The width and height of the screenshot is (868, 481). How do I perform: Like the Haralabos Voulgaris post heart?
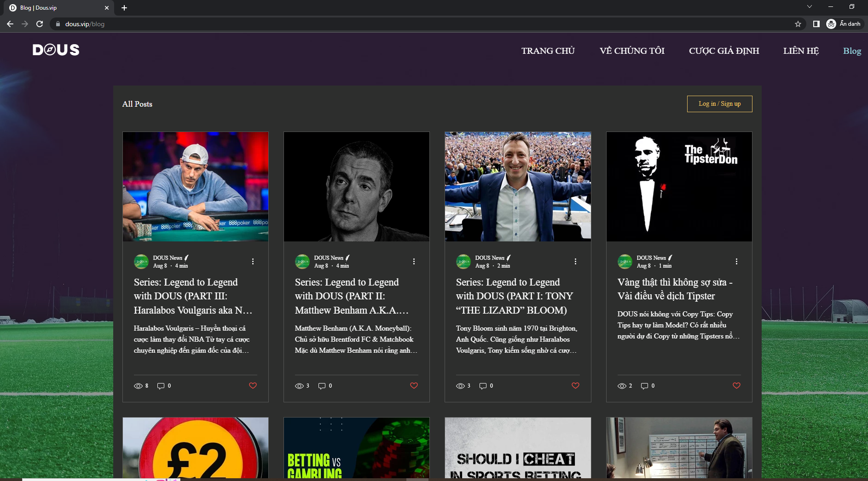(x=253, y=385)
